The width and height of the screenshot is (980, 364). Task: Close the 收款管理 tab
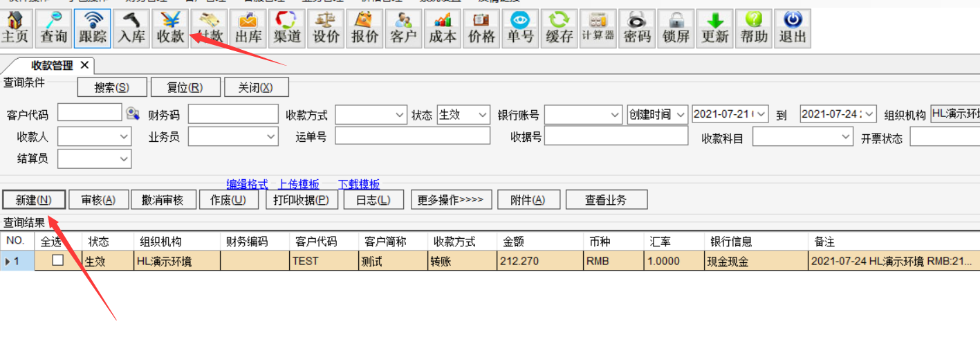[84, 65]
